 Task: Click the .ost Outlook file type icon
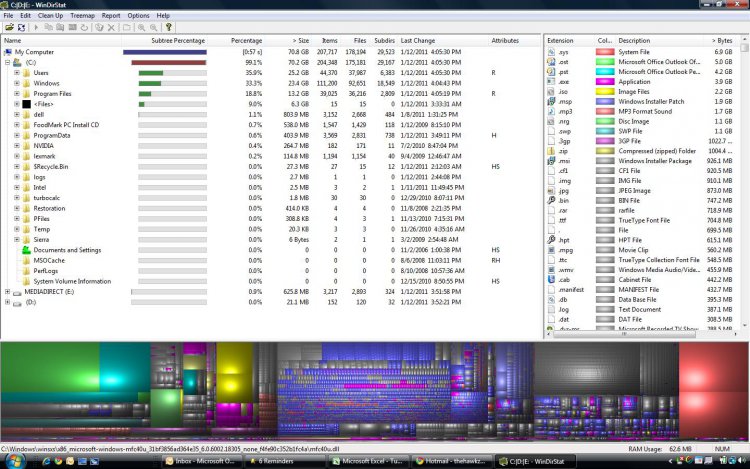551,62
